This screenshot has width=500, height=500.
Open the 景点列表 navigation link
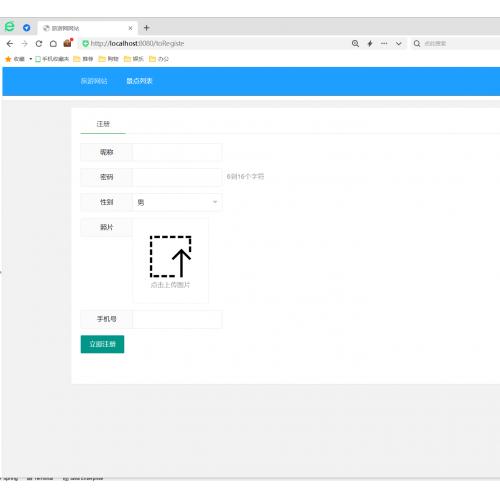click(139, 81)
